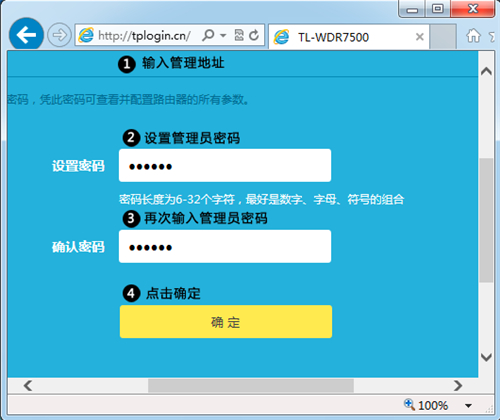Expand the 100% zoom level dropdown

468,406
